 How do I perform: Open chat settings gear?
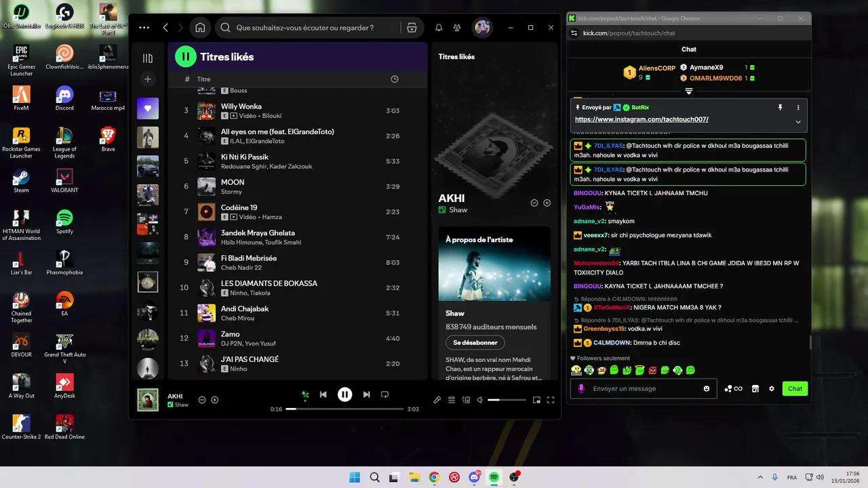(x=772, y=388)
